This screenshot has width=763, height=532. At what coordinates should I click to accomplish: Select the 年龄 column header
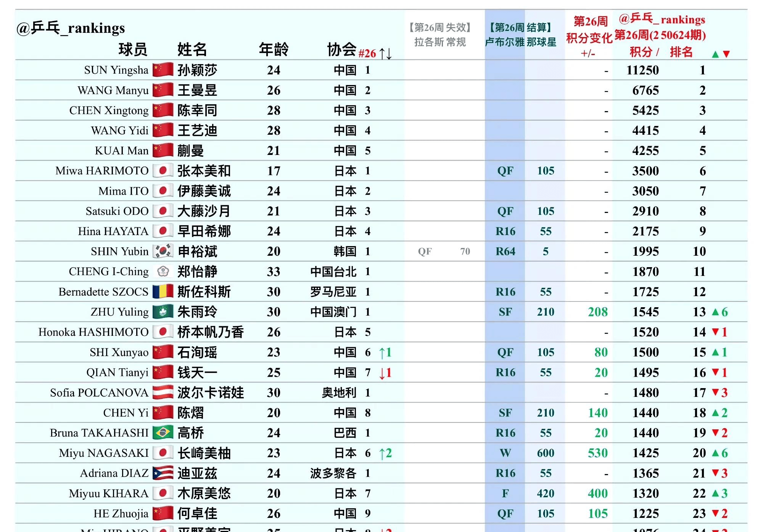[274, 49]
